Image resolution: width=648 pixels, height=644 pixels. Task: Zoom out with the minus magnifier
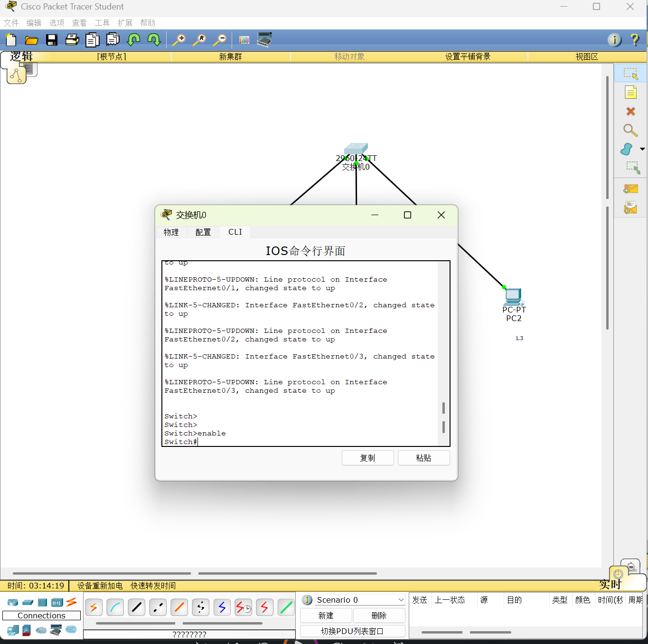(x=220, y=40)
